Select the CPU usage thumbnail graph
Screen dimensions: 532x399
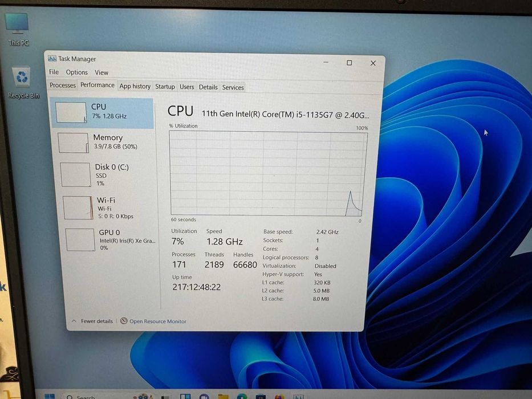[x=71, y=112]
